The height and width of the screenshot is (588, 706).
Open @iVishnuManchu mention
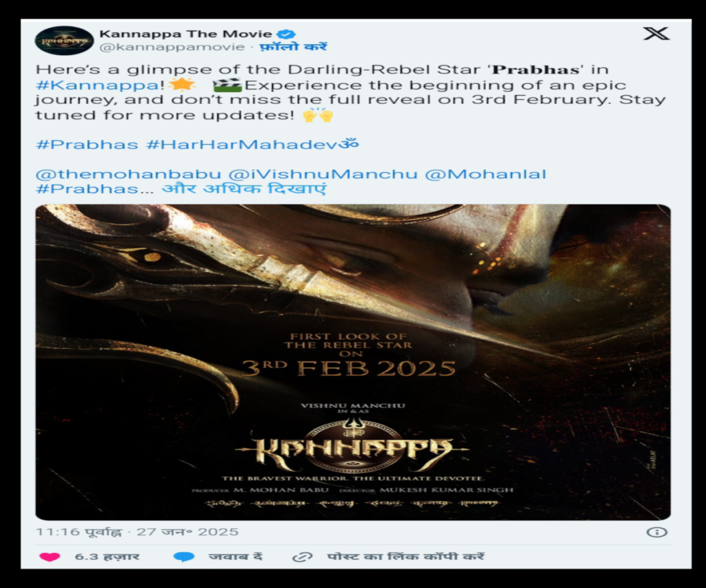coord(323,174)
